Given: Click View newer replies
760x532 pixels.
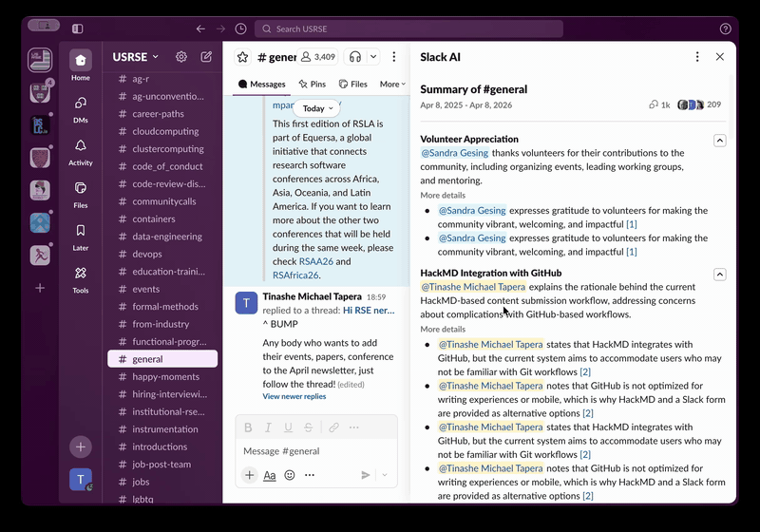Looking at the screenshot, I should [x=294, y=396].
